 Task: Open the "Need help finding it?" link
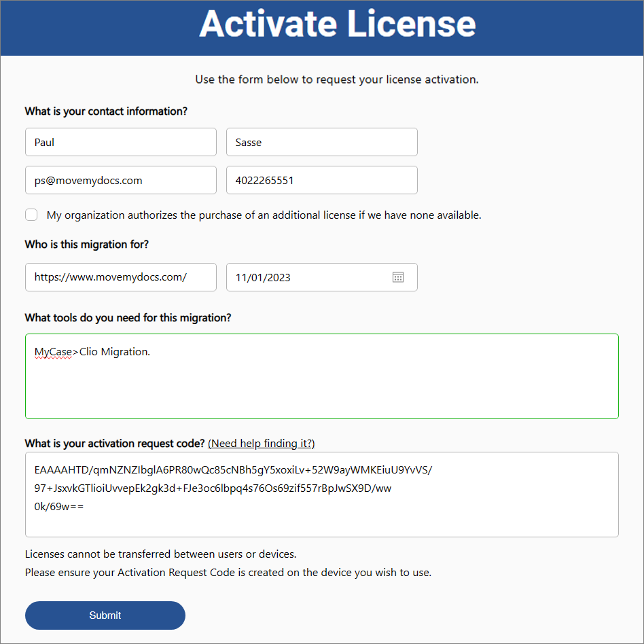coord(262,444)
